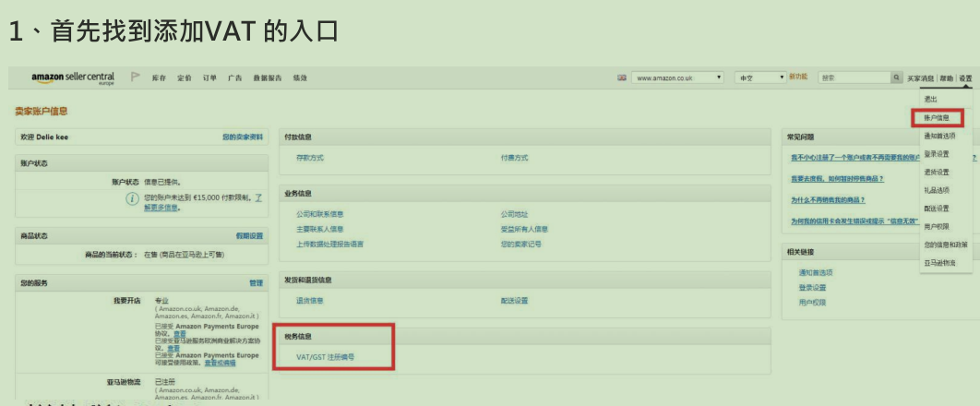Open 通知首选项 under 相关链接

(x=816, y=272)
